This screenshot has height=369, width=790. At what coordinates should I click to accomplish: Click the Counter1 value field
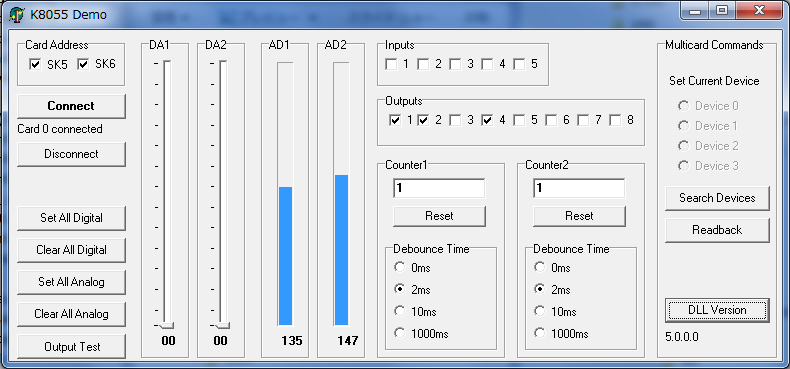point(439,188)
